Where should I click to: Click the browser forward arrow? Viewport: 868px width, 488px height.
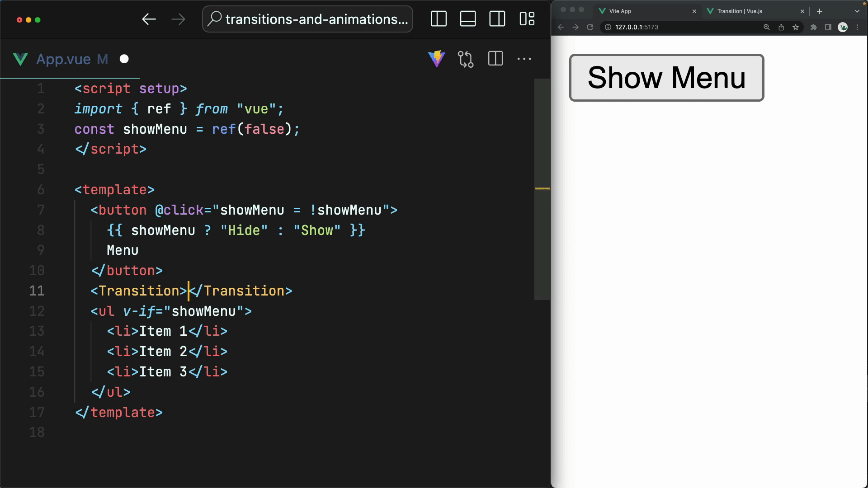click(576, 27)
